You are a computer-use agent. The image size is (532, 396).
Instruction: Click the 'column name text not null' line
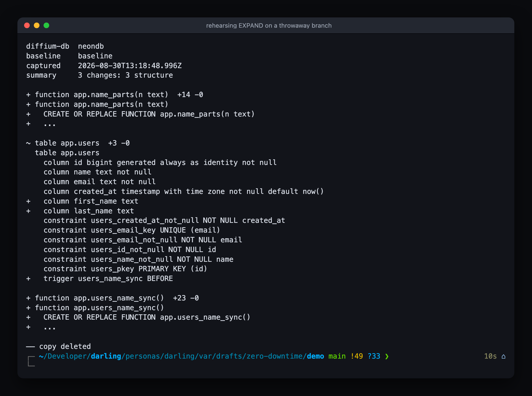[97, 172]
